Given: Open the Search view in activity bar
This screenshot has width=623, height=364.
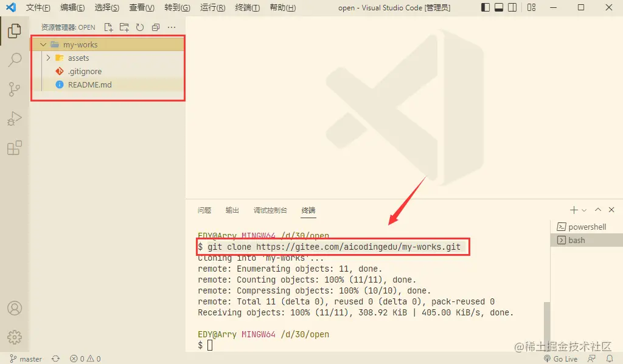Looking at the screenshot, I should (x=15, y=60).
